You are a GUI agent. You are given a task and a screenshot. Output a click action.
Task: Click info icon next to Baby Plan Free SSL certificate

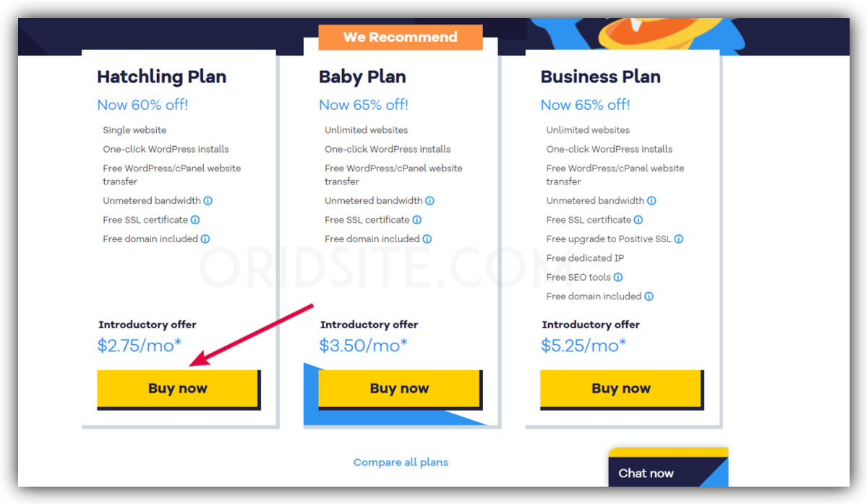pos(417,220)
